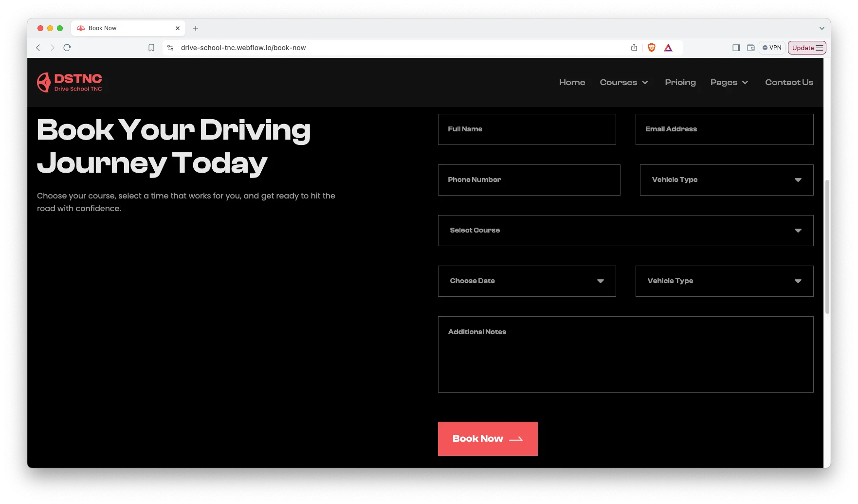The height and width of the screenshot is (504, 858).
Task: Click into the Full Name field
Action: [527, 129]
